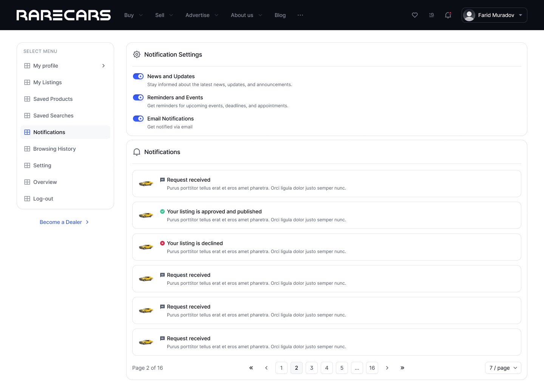
Task: Go to page 3
Action: pyautogui.click(x=312, y=368)
